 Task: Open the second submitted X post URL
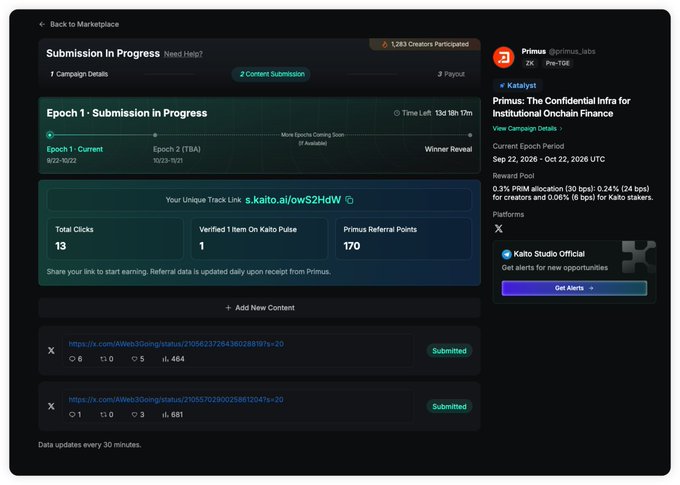pos(176,400)
